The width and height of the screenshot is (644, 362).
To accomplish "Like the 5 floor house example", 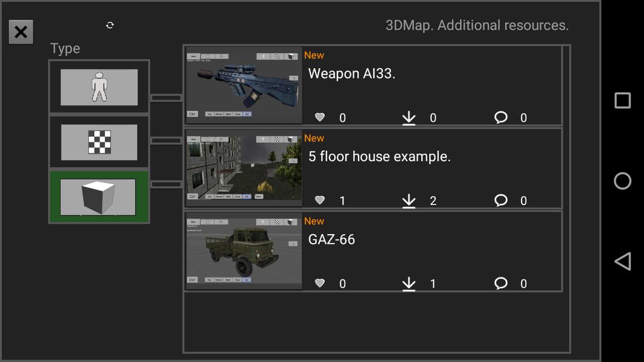I will click(319, 200).
